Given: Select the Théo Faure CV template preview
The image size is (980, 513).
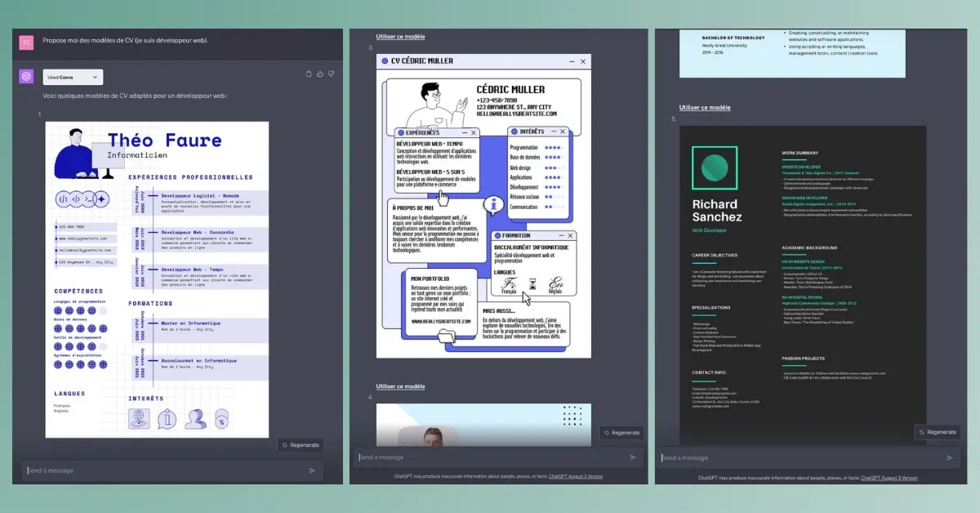Looking at the screenshot, I should click(x=157, y=279).
